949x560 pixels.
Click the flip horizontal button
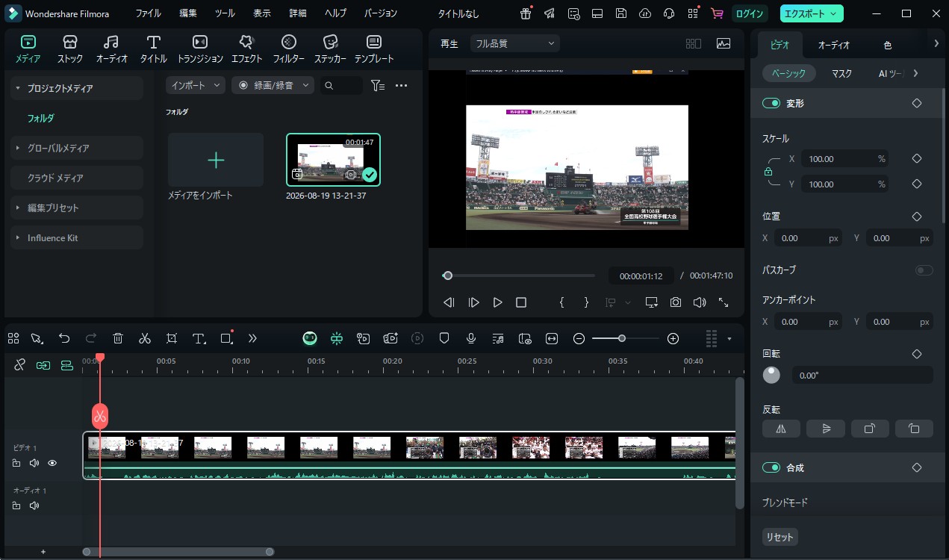tap(781, 429)
